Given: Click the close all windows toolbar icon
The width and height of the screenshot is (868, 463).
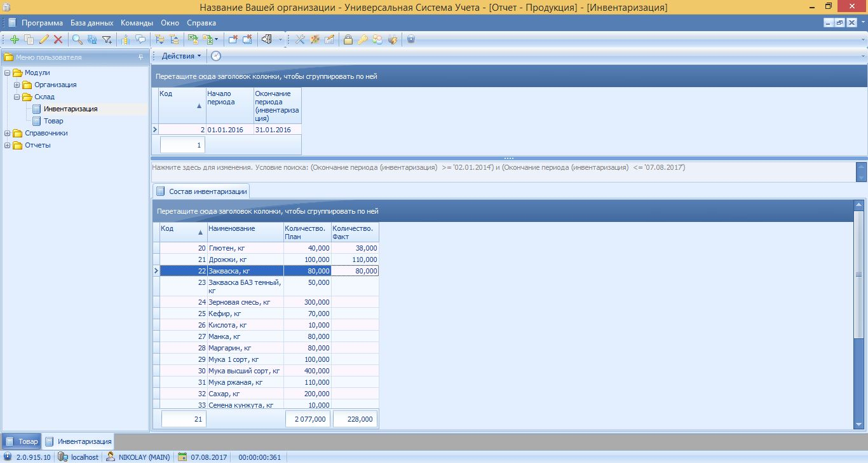Looking at the screenshot, I should (247, 39).
